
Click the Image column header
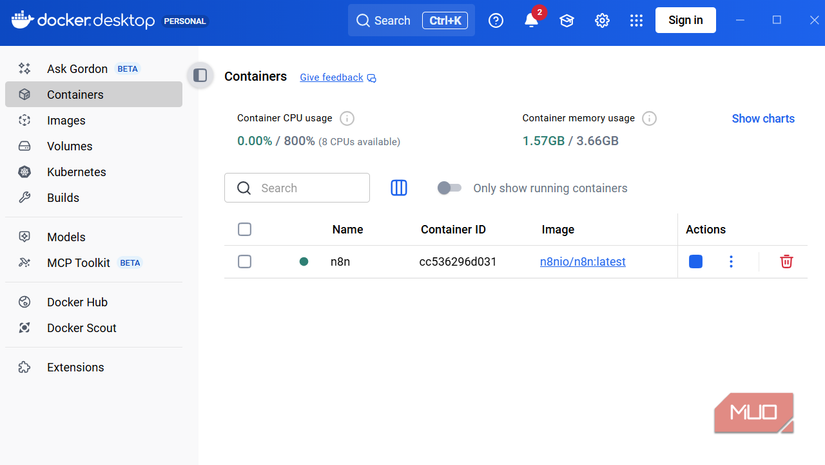coord(558,229)
